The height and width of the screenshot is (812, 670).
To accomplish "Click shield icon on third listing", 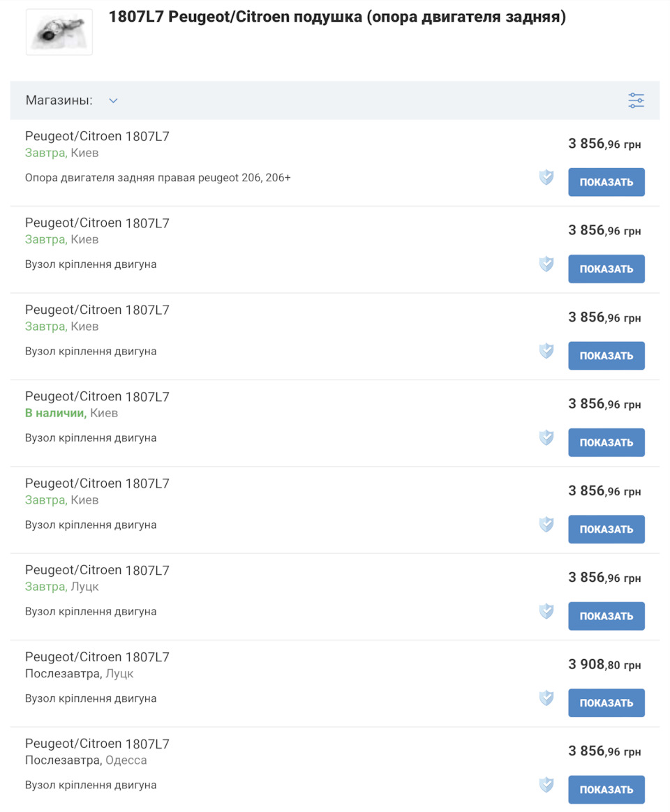I will 546,351.
